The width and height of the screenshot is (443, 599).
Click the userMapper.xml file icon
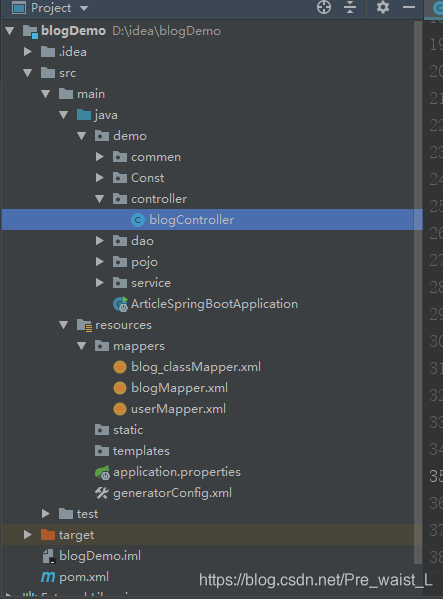[120, 409]
